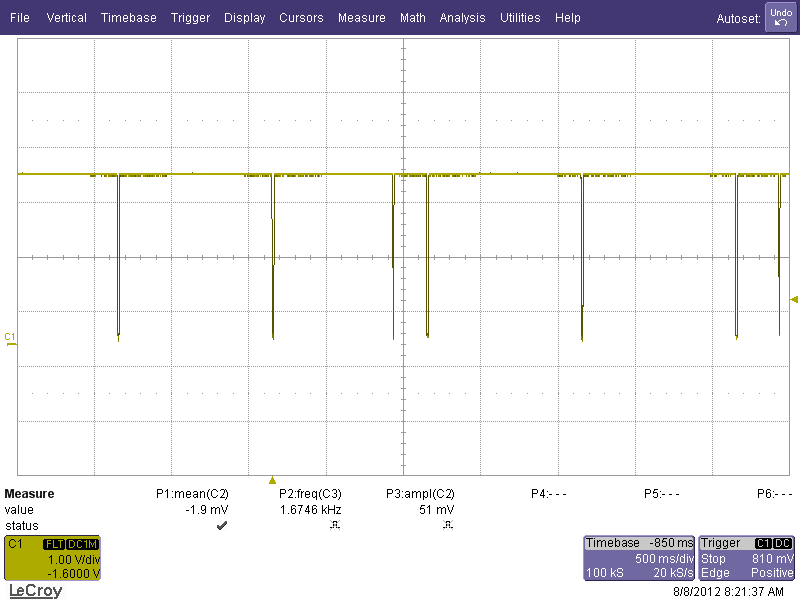This screenshot has width=800, height=600.
Task: Click the date and time readout
Action: point(728,592)
